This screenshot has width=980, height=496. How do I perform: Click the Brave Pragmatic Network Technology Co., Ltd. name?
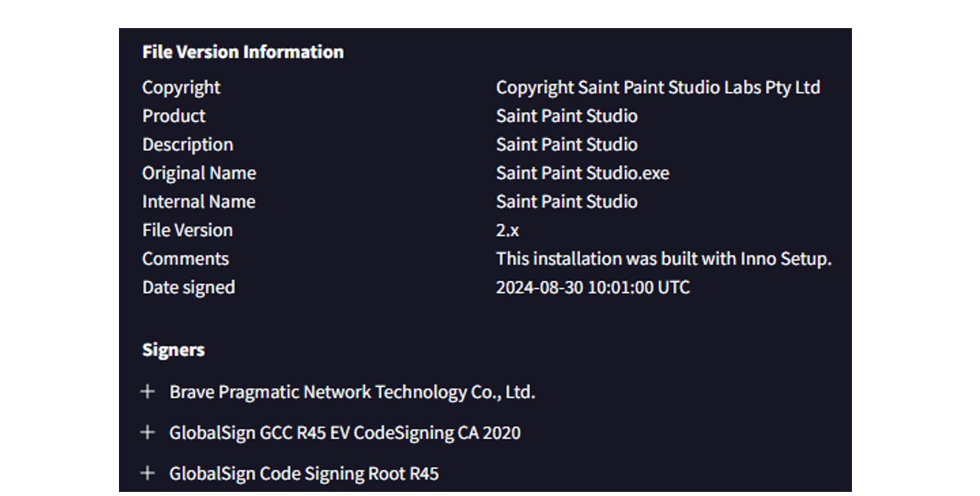352,392
